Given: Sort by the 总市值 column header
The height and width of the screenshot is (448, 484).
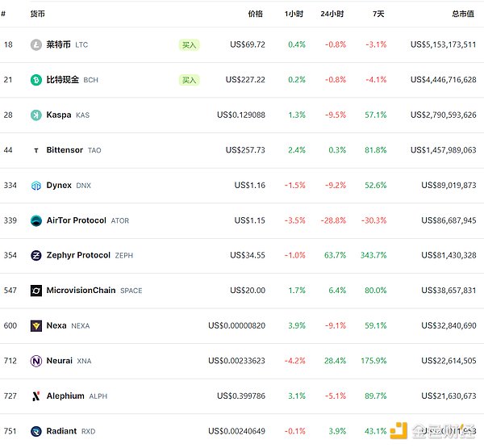Looking at the screenshot, I should (463, 14).
